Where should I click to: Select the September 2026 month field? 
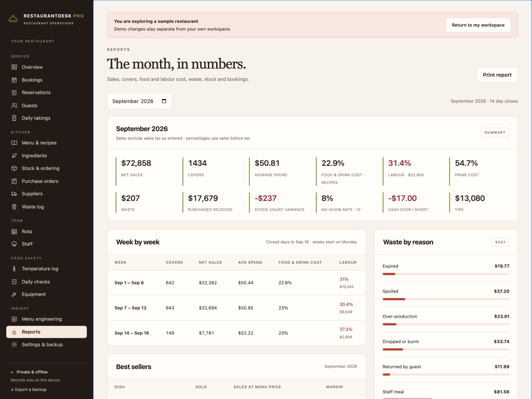139,101
